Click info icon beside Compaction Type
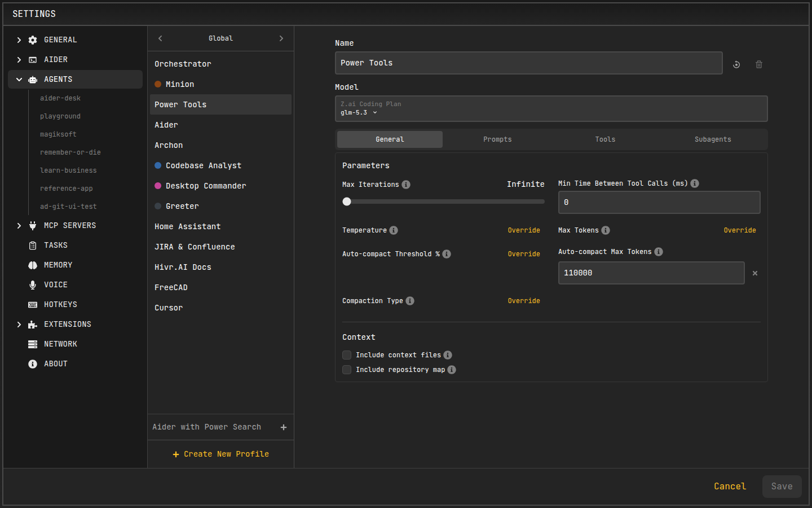This screenshot has width=812, height=508. (x=410, y=301)
